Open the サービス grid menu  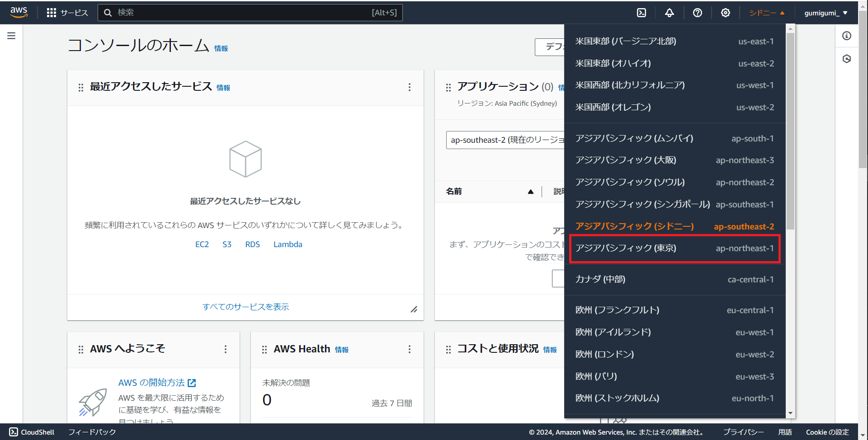click(x=67, y=12)
